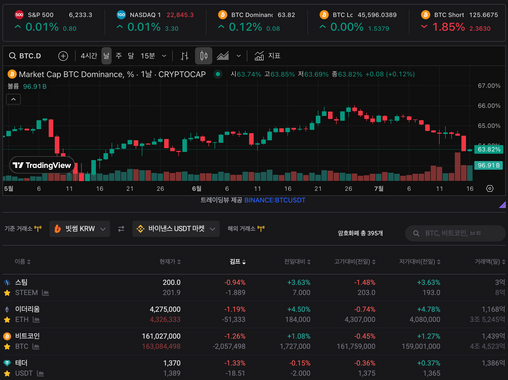Expand the 빗썸 KRW exchange dropdown
508x380 pixels.
click(80, 229)
